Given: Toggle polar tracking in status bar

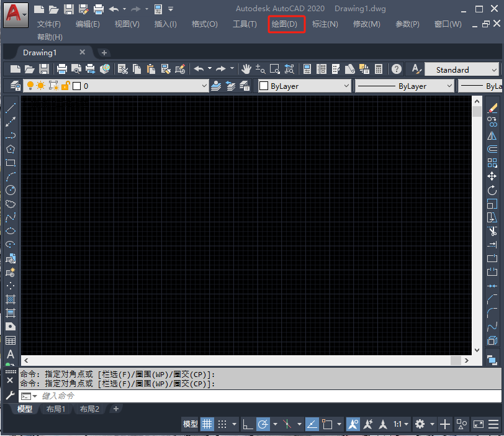Looking at the screenshot, I should coord(263,424).
